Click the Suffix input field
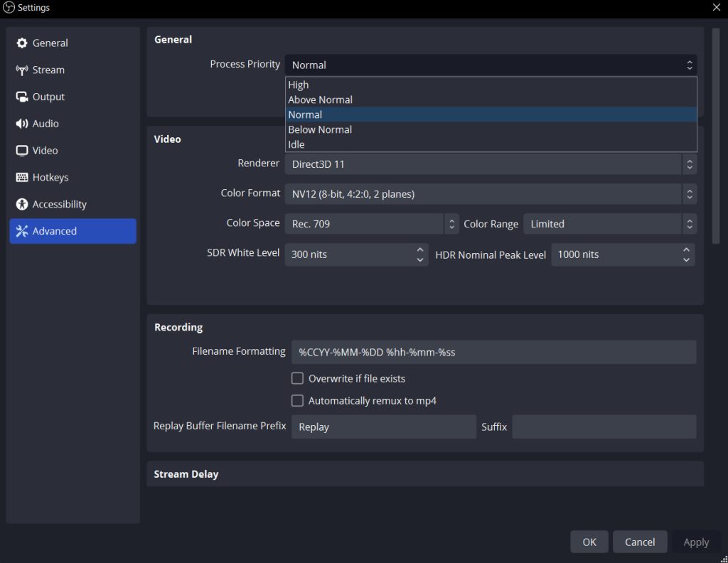This screenshot has height=563, width=728. [x=604, y=427]
